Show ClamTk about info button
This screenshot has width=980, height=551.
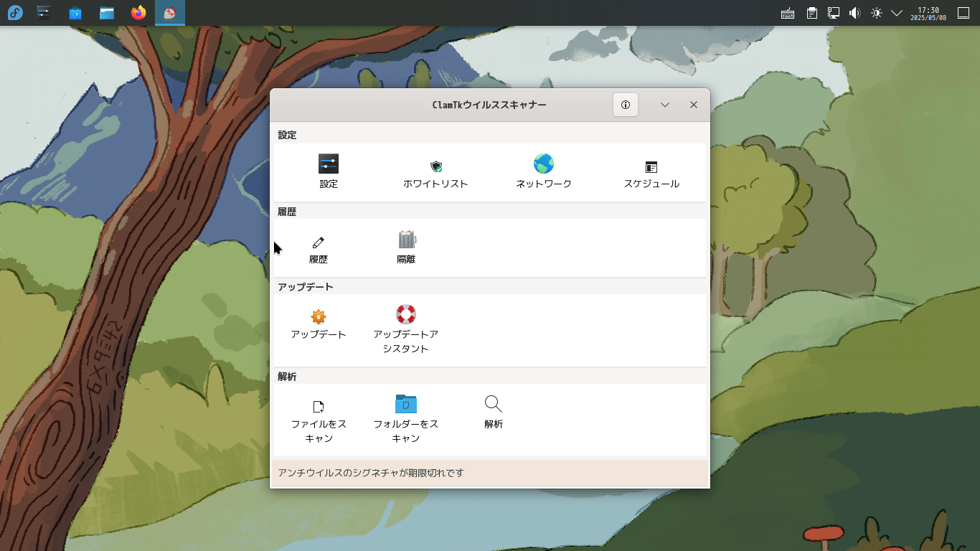point(626,105)
